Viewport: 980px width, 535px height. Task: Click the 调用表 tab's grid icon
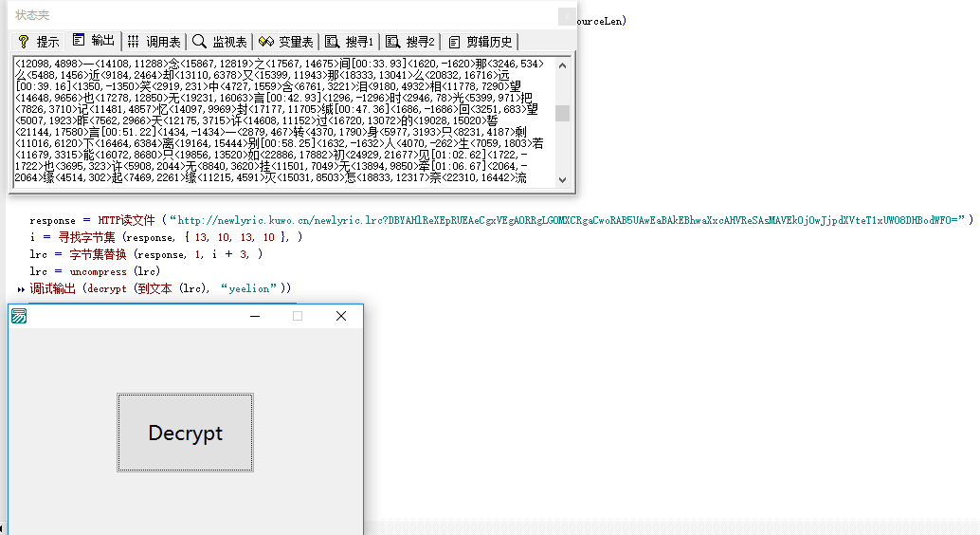[133, 42]
